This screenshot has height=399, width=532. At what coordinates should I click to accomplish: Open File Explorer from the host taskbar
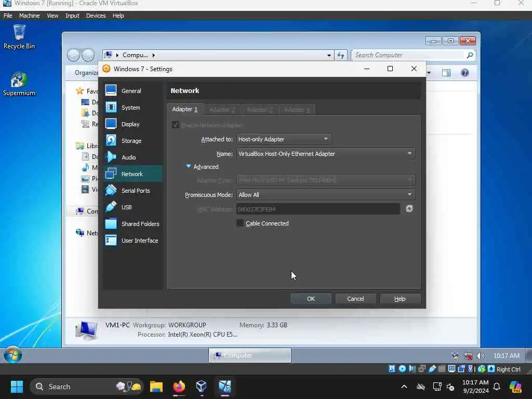coord(156,387)
